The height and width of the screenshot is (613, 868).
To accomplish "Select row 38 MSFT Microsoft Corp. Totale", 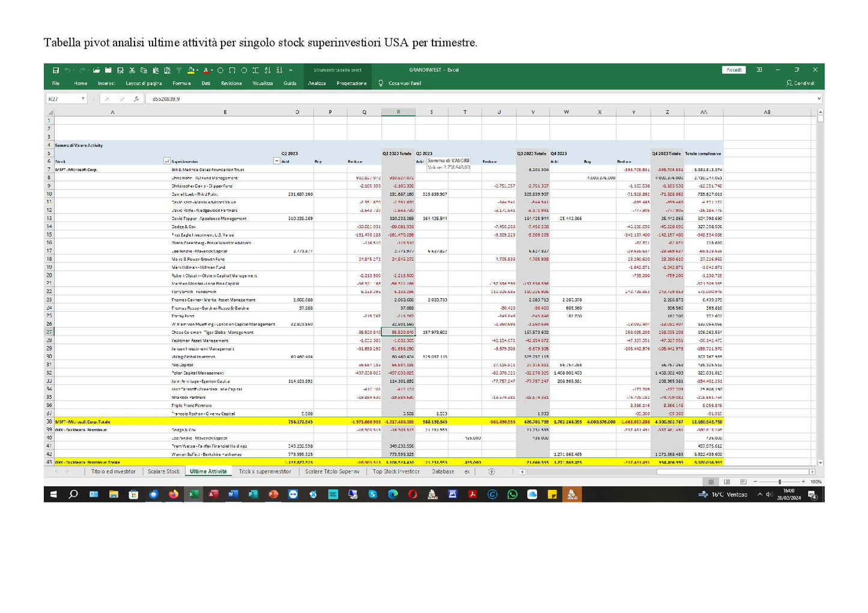I will coord(384,421).
